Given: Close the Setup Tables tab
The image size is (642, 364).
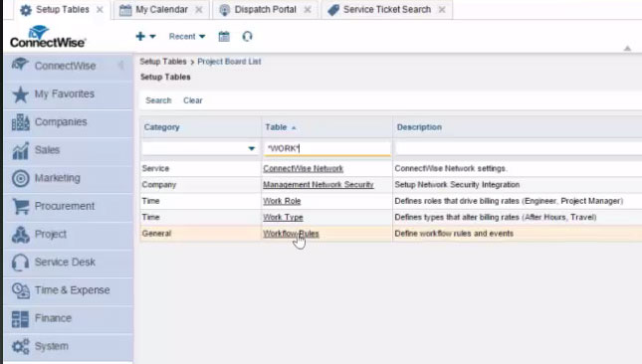Looking at the screenshot, I should coord(100,9).
